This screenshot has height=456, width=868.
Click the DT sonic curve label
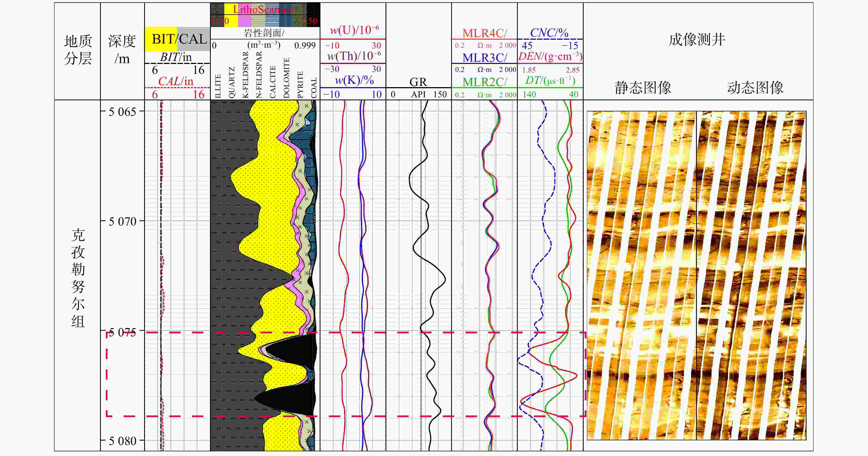550,81
